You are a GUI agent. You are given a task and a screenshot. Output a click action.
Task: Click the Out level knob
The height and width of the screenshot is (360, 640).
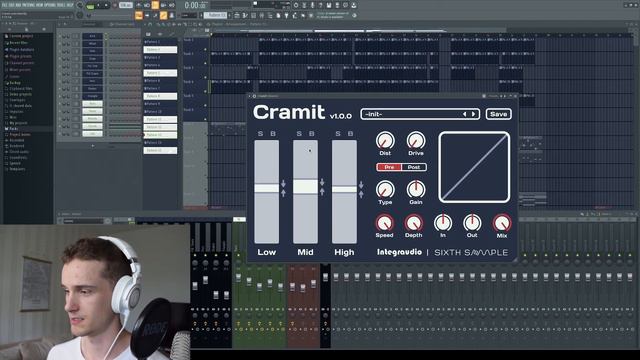click(472, 223)
